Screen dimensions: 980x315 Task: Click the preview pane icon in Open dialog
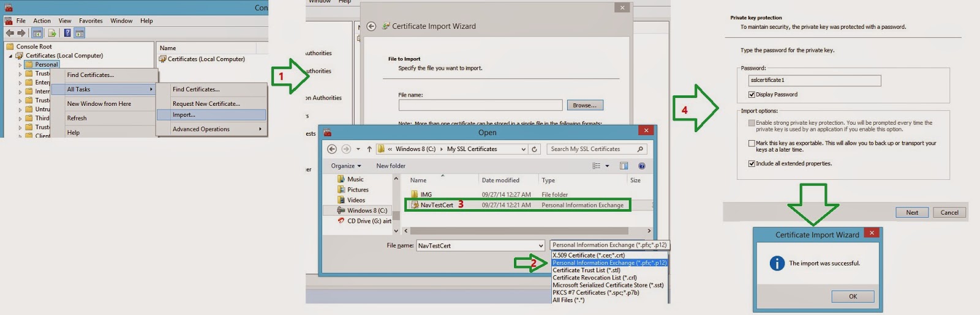click(624, 166)
